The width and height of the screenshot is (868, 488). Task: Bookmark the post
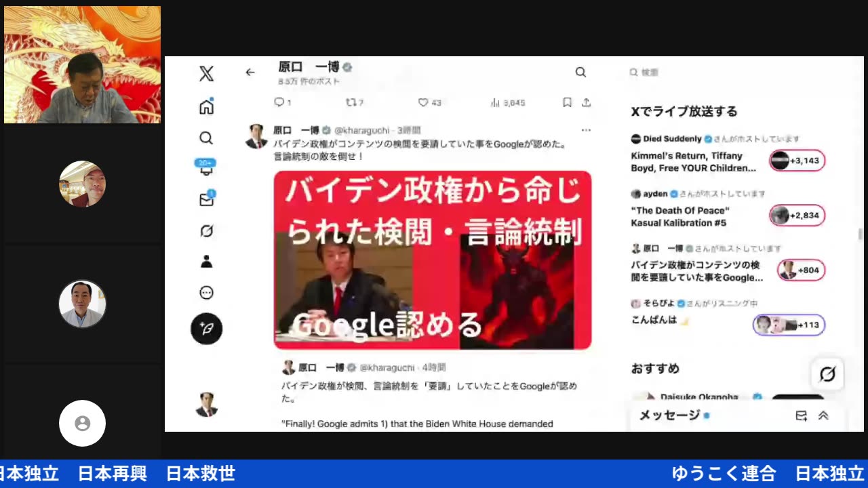(x=567, y=102)
